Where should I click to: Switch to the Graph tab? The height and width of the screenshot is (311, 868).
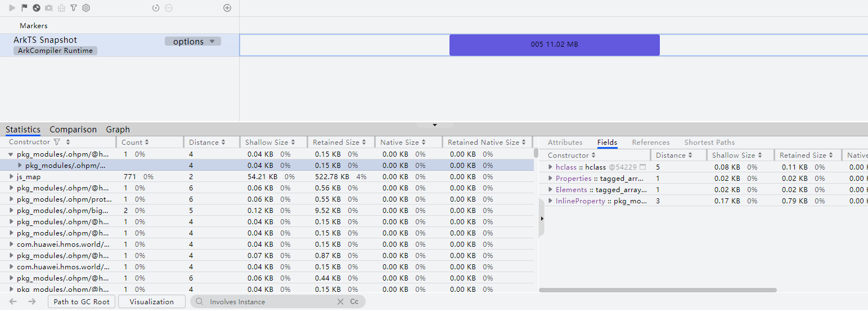pos(118,130)
